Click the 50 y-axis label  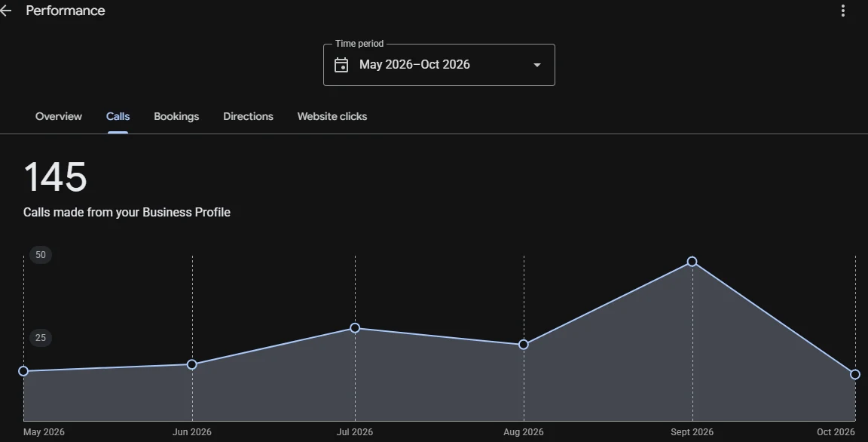click(41, 255)
